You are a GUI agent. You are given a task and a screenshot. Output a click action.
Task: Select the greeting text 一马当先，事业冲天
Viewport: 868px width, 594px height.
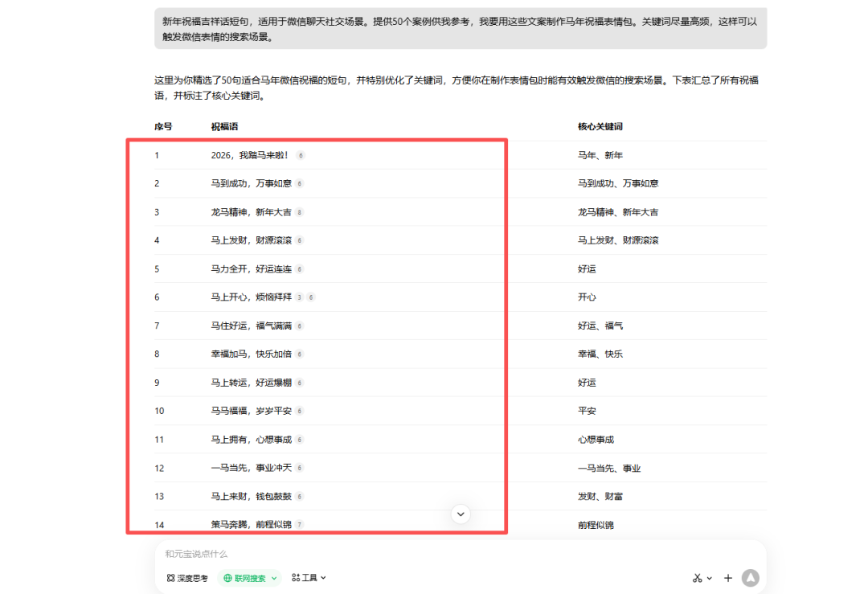click(252, 469)
